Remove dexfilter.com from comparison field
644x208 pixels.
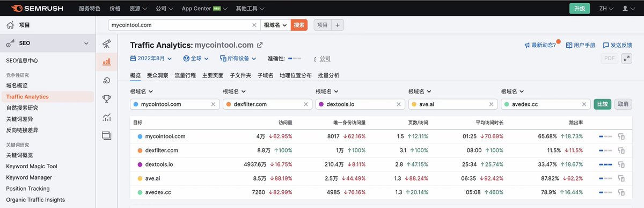tap(305, 104)
